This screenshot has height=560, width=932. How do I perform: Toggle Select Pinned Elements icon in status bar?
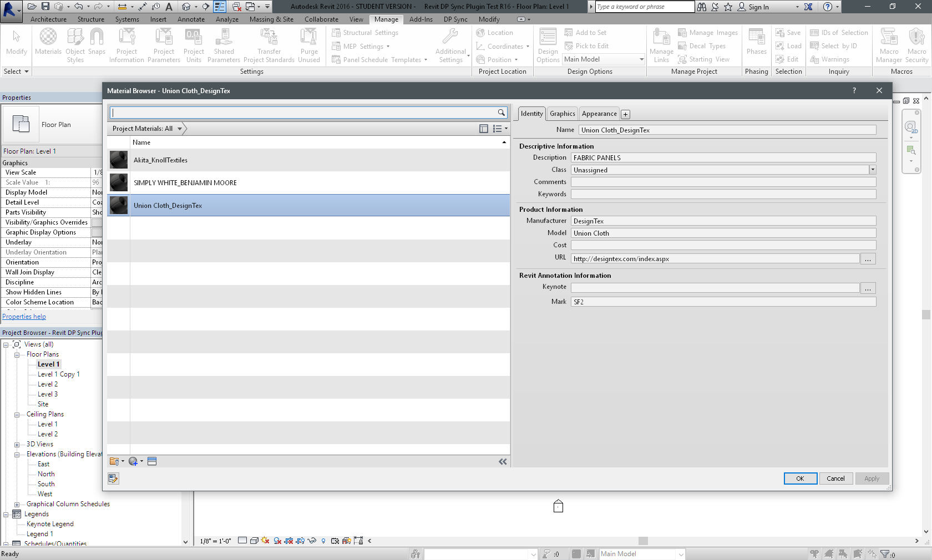pyautogui.click(x=843, y=553)
